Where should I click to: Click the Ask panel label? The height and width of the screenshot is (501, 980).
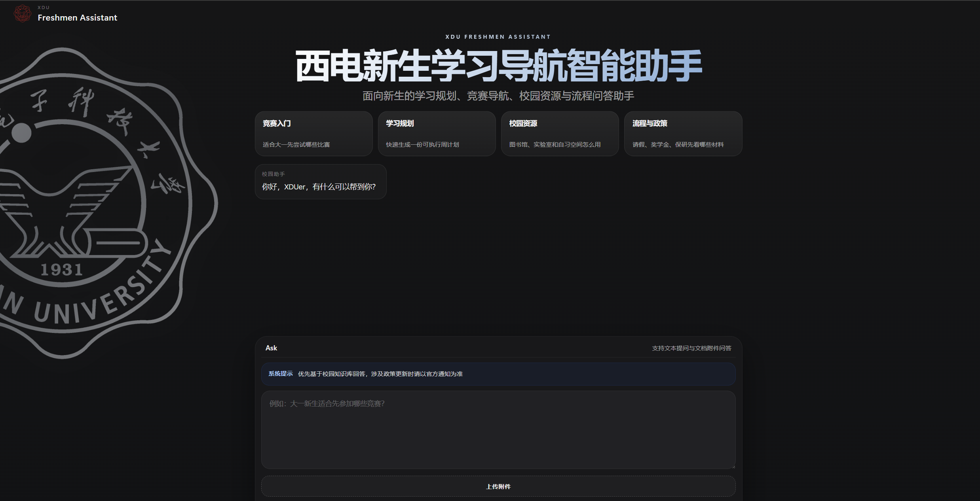point(271,348)
